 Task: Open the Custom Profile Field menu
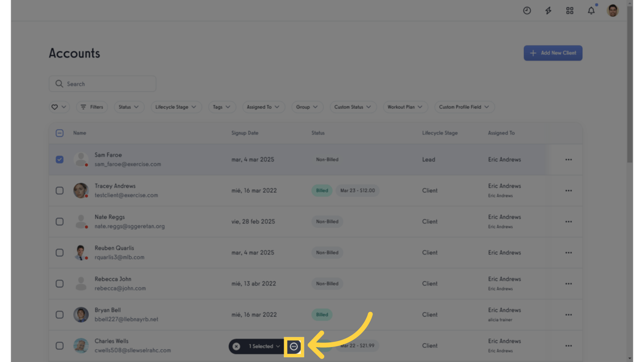pyautogui.click(x=464, y=107)
